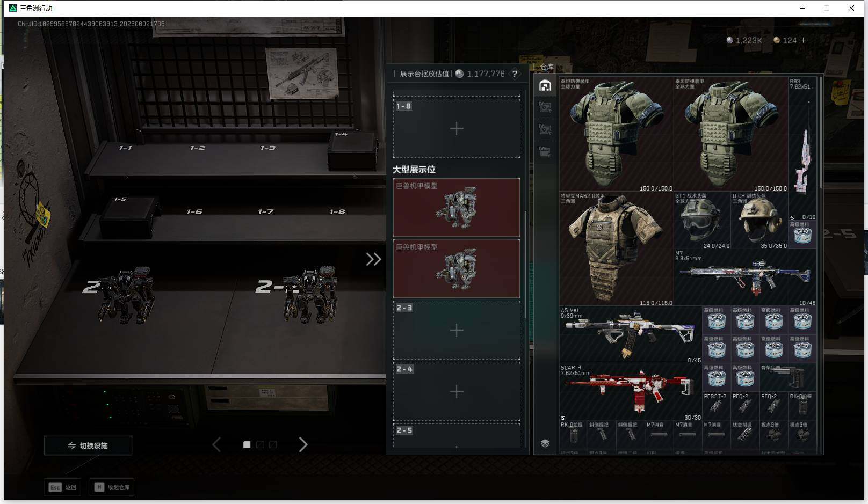This screenshot has height=504, width=868.
Task: Switch to the third page indicator square
Action: point(273,444)
